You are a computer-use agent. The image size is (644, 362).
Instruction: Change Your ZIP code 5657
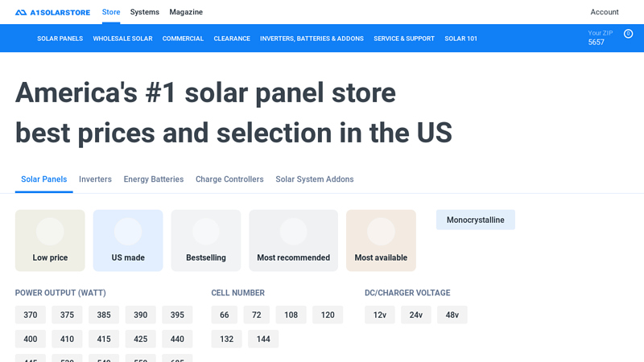click(x=600, y=38)
